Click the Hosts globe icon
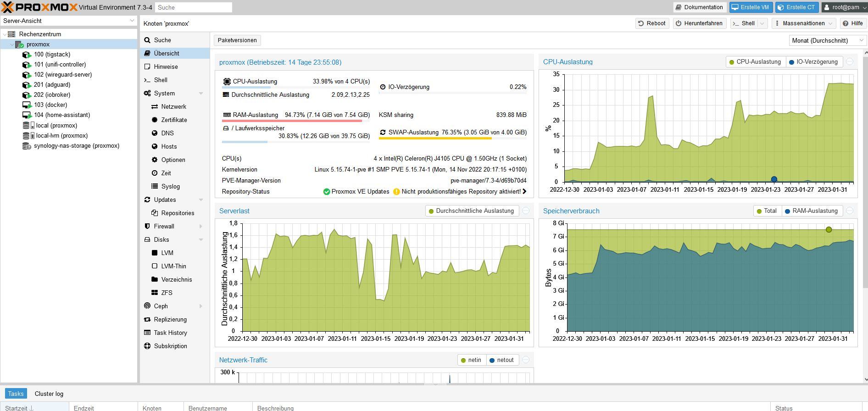Image resolution: width=868 pixels, height=411 pixels. click(155, 147)
